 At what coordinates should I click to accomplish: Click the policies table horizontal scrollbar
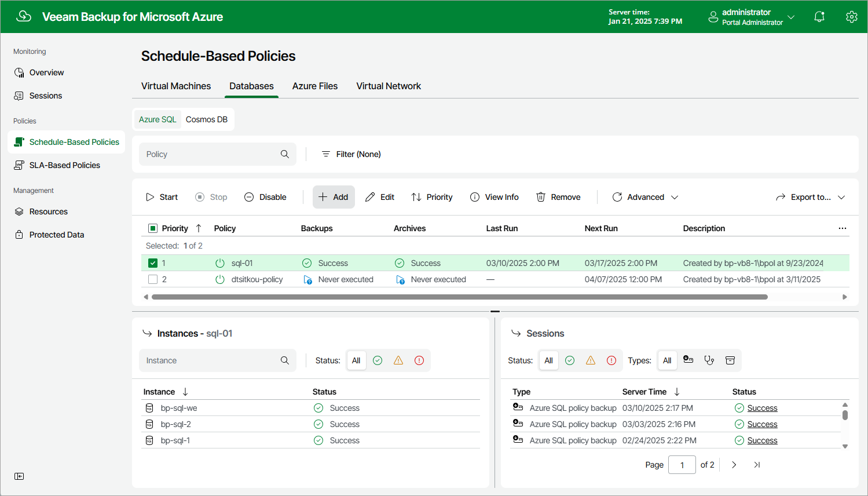click(x=460, y=297)
